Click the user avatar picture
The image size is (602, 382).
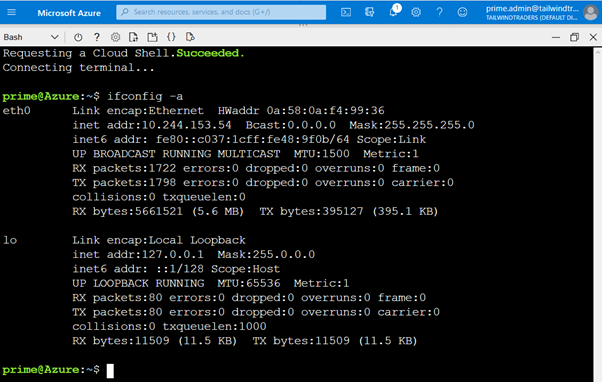(590, 13)
